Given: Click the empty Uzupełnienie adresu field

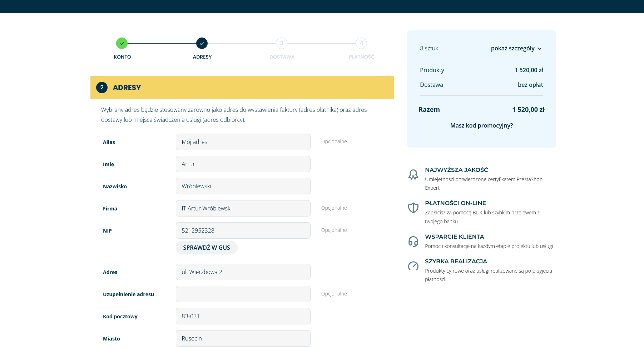Looking at the screenshot, I should pos(243,294).
